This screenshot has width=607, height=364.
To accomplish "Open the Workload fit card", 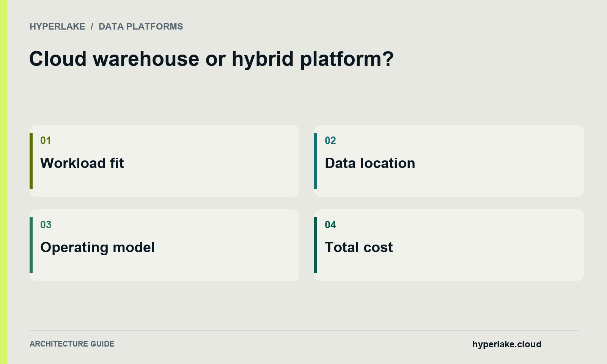I will click(164, 161).
